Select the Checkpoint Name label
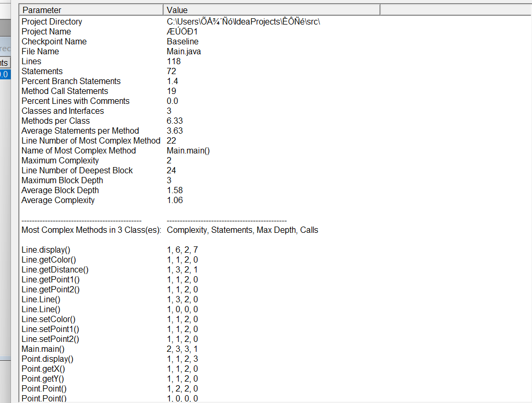 click(x=54, y=41)
